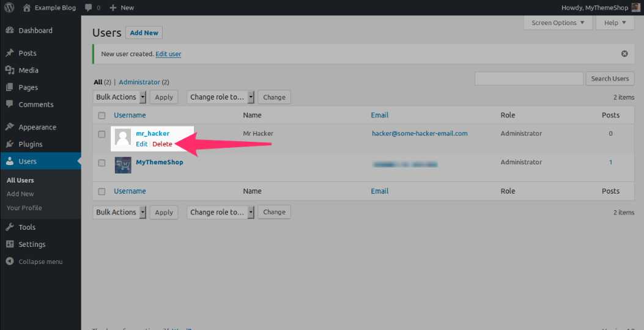Click the user search input field
Image resolution: width=644 pixels, height=330 pixels.
pyautogui.click(x=528, y=79)
